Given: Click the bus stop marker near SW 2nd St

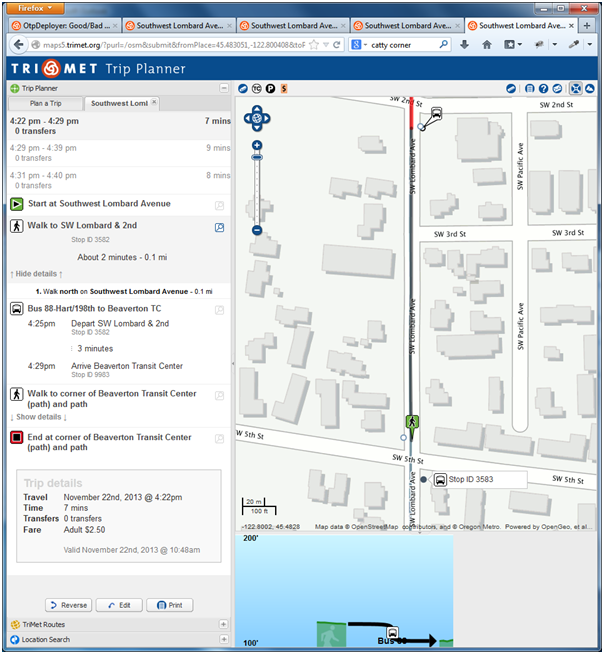Looking at the screenshot, I should 436,113.
